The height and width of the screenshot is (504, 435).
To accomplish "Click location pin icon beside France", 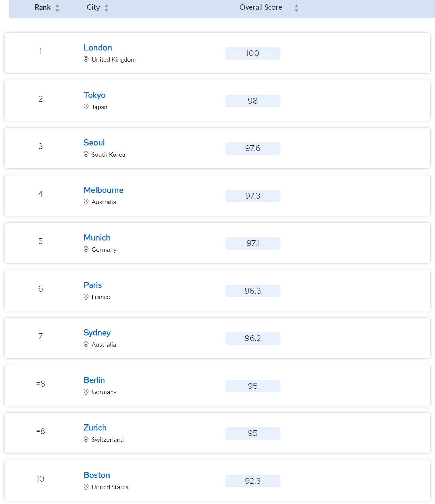I will pyautogui.click(x=86, y=297).
